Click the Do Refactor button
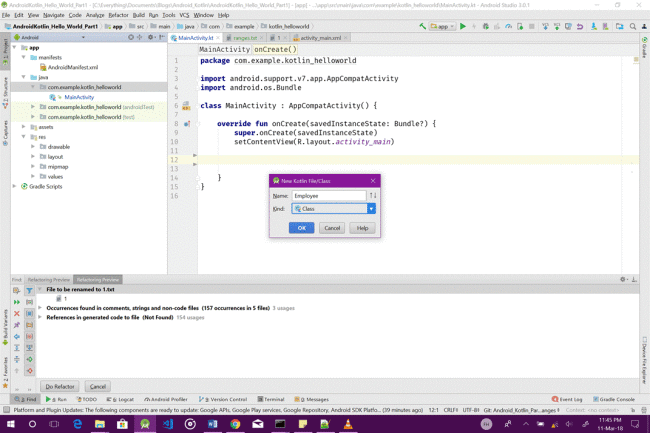This screenshot has height=433, width=650. 60,387
